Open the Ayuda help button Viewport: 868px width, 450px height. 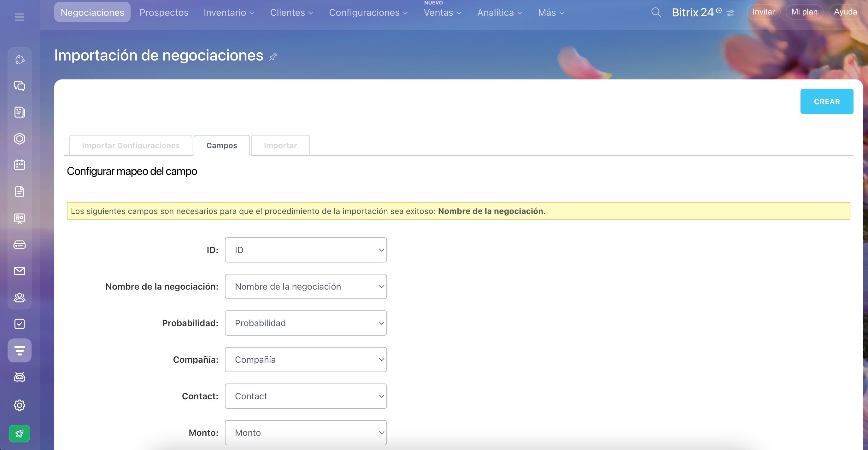tap(845, 12)
